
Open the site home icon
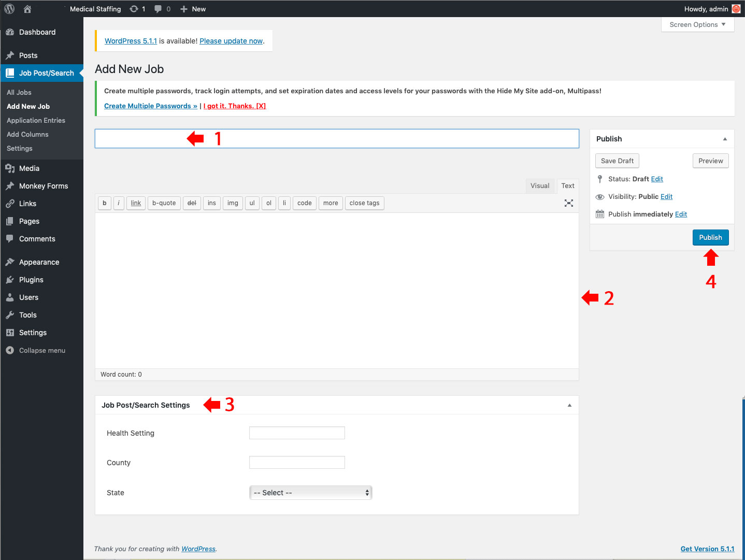coord(27,9)
